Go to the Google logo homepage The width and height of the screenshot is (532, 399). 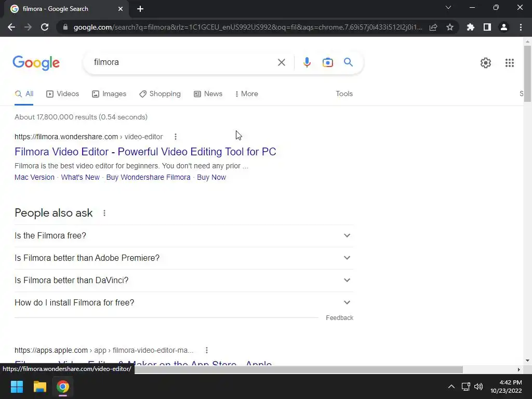pos(36,63)
